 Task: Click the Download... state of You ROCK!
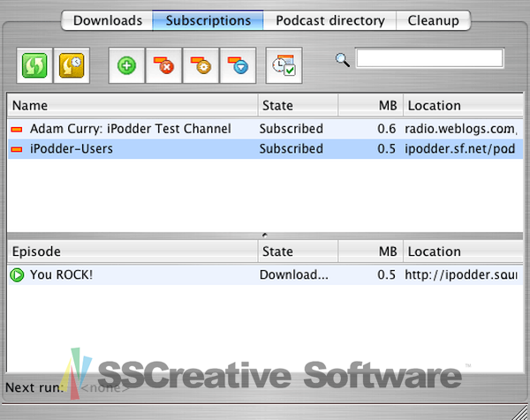pos(294,274)
